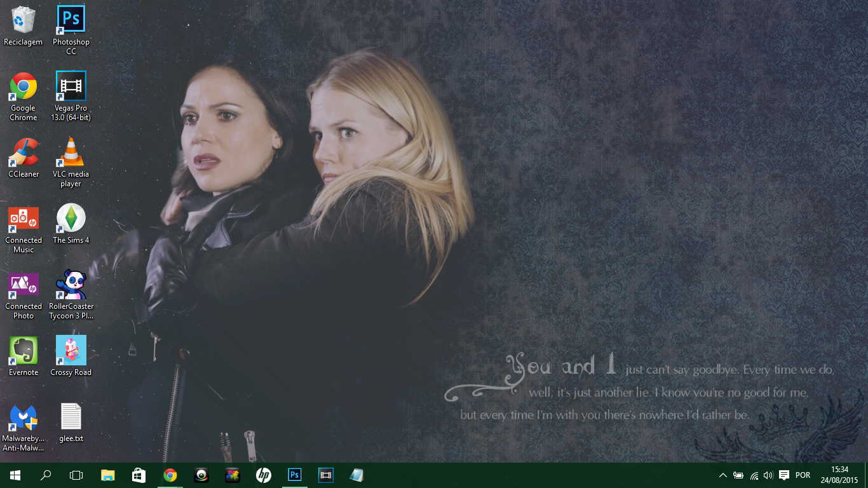Open the Windows Start menu
Image resolution: width=868 pixels, height=488 pixels.
(x=15, y=475)
